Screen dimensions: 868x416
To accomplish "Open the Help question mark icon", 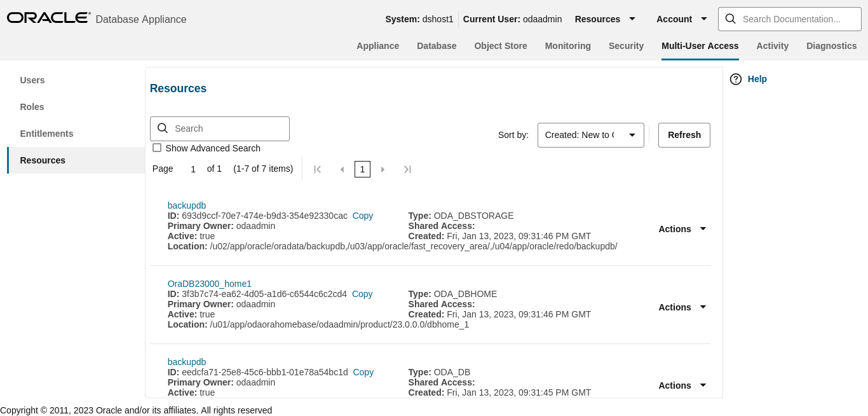I will coord(735,79).
